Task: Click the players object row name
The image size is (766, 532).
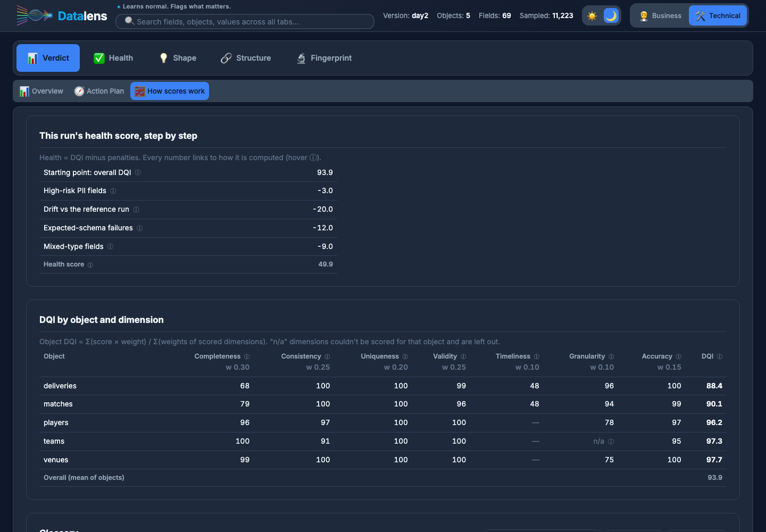Action: (x=56, y=422)
